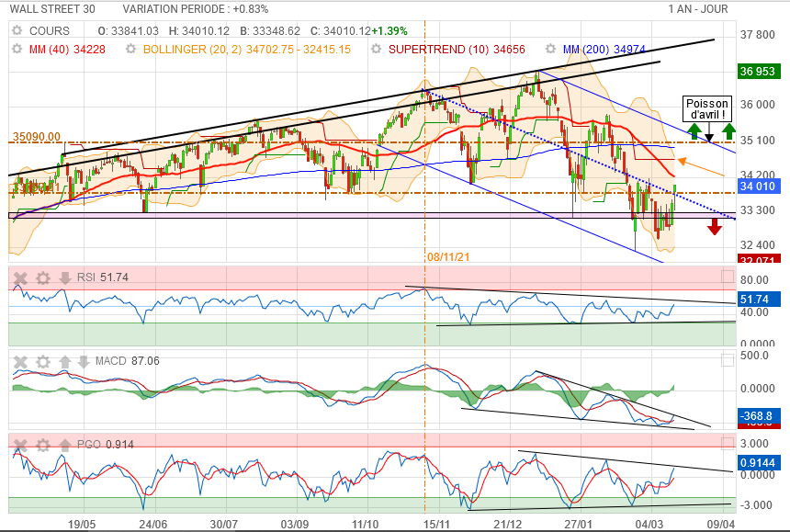Click the RSI indicator name label
The height and width of the screenshot is (532, 790).
pos(86,277)
